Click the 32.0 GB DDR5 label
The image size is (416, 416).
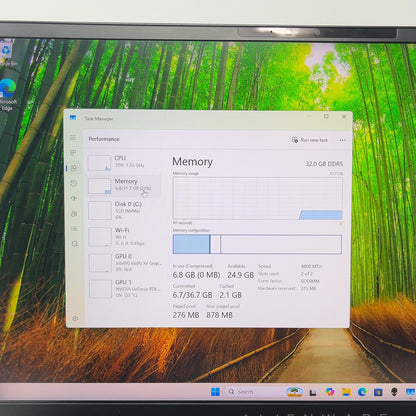(324, 164)
